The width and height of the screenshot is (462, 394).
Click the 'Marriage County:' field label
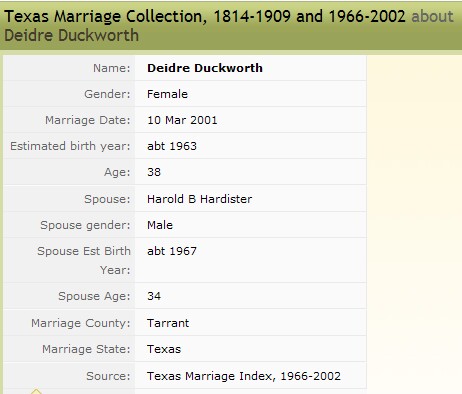[81, 323]
